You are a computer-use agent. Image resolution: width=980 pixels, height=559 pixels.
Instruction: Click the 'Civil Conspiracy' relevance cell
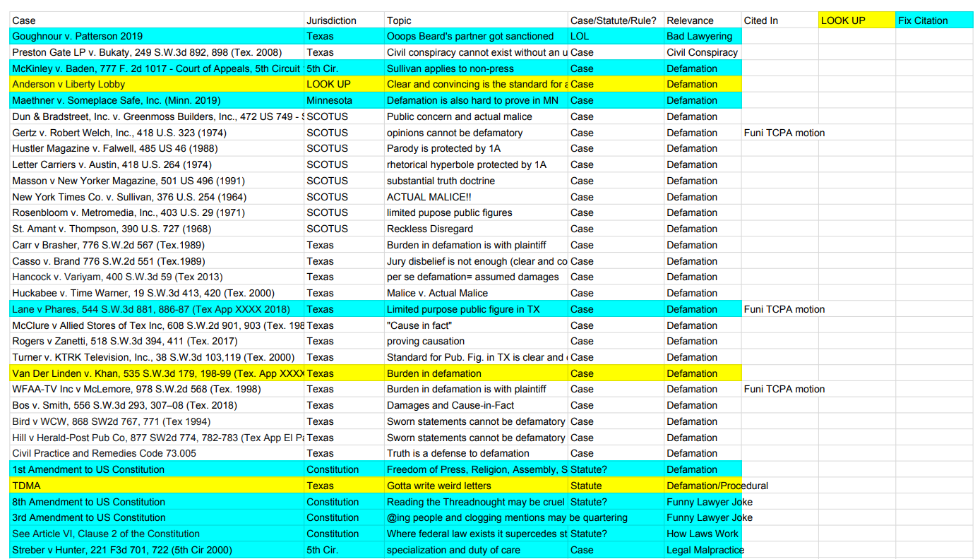point(703,52)
